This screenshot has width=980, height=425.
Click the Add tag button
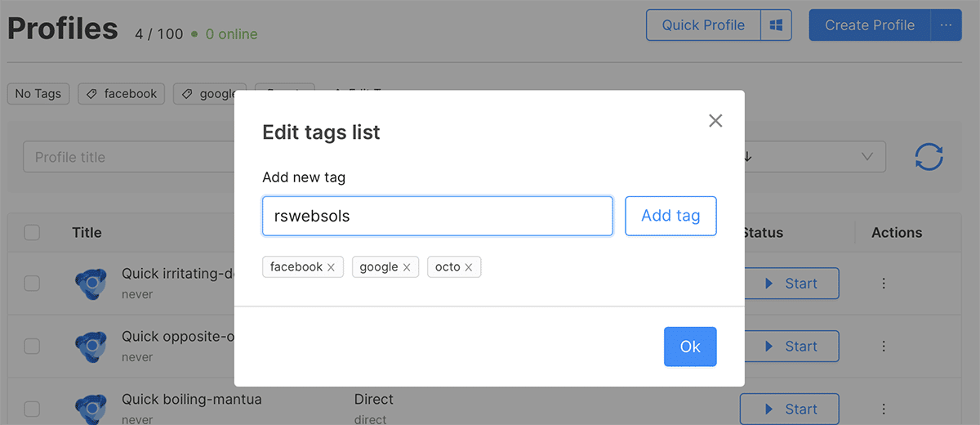[x=670, y=216]
